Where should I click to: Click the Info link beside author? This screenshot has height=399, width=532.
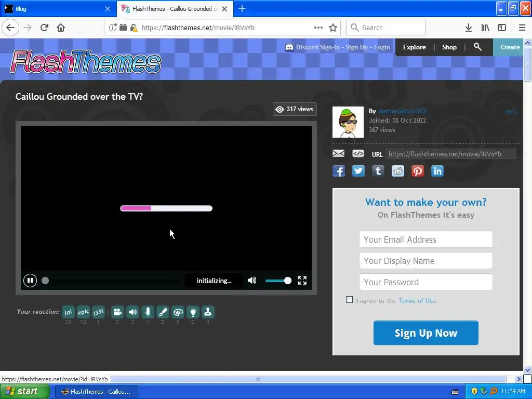tap(511, 112)
